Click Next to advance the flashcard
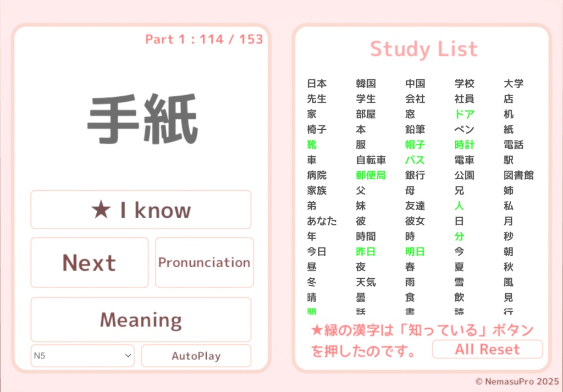Screen dimensions: 563x392 (89, 262)
